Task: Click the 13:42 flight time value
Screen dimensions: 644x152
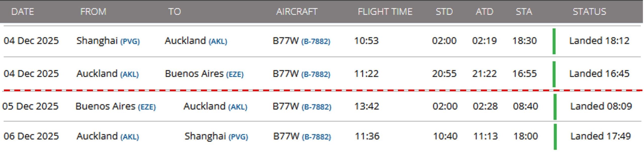Action: [x=367, y=106]
